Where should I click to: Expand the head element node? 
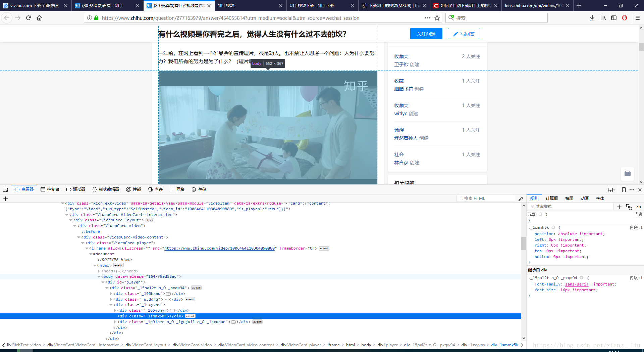pyautogui.click(x=99, y=271)
